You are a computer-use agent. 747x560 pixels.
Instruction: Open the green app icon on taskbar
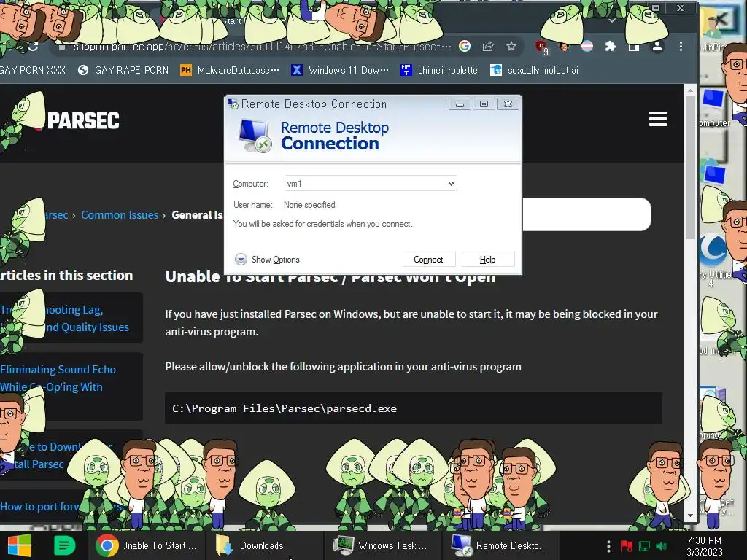pos(64,545)
